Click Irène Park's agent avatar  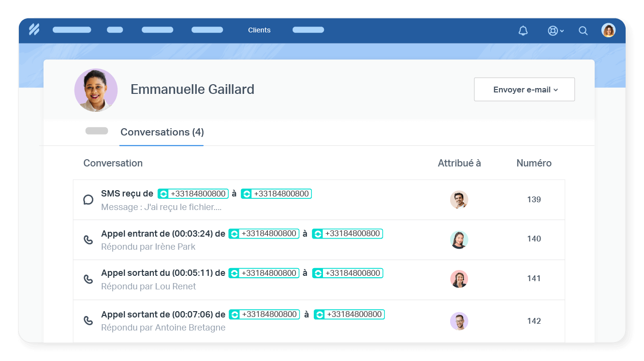click(459, 239)
